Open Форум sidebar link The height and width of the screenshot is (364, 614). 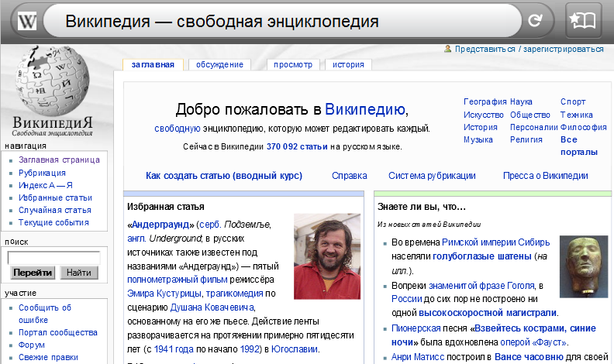[x=32, y=345]
